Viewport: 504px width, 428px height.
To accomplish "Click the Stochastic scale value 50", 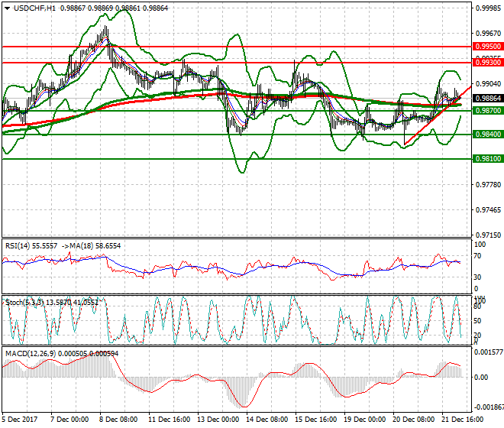I will click(478, 321).
